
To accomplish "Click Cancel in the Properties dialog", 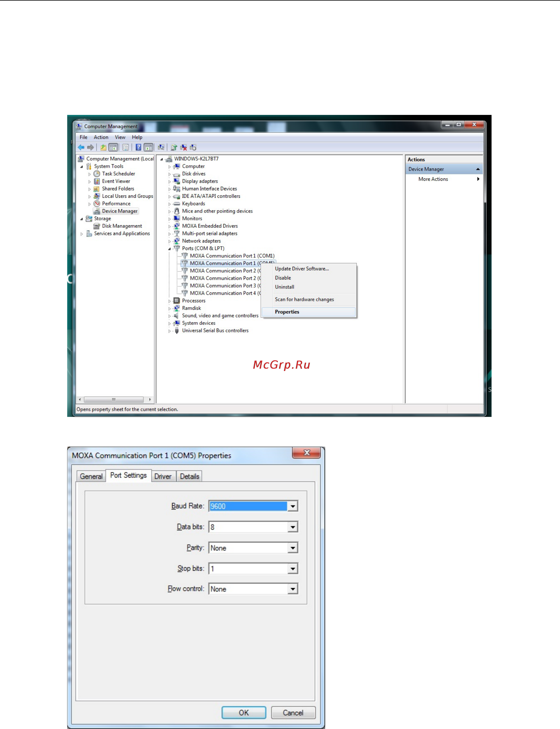I will coord(293,713).
